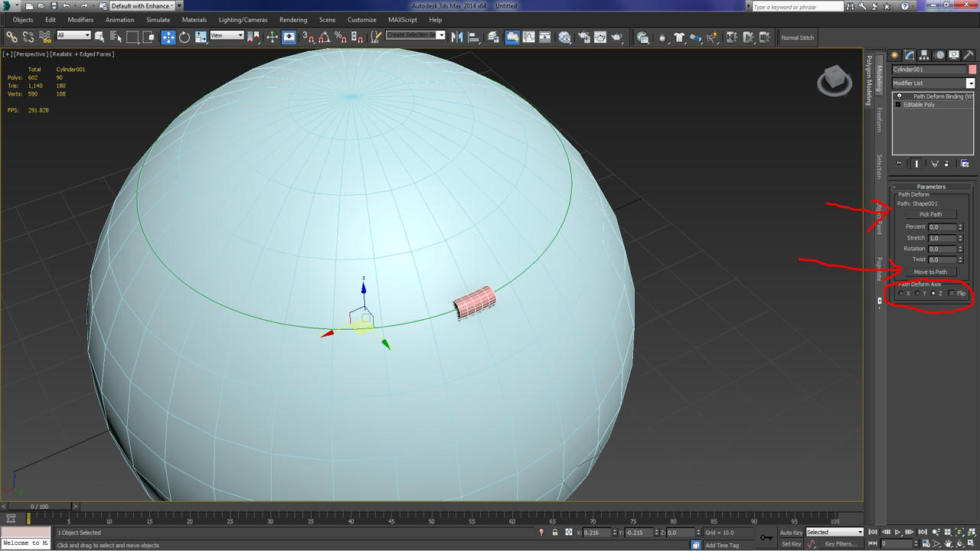Adjust the Percent spinner arrows
Image resolution: width=980 pixels, height=551 pixels.
click(960, 227)
